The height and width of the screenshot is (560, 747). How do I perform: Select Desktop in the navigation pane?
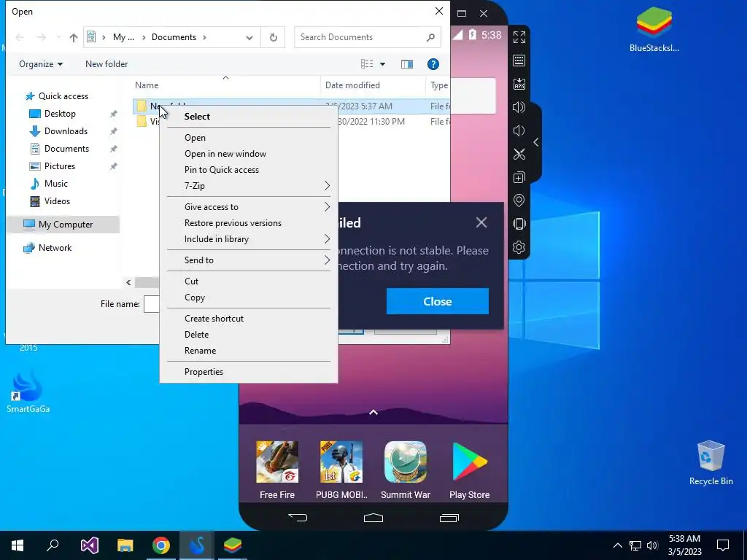coord(60,114)
